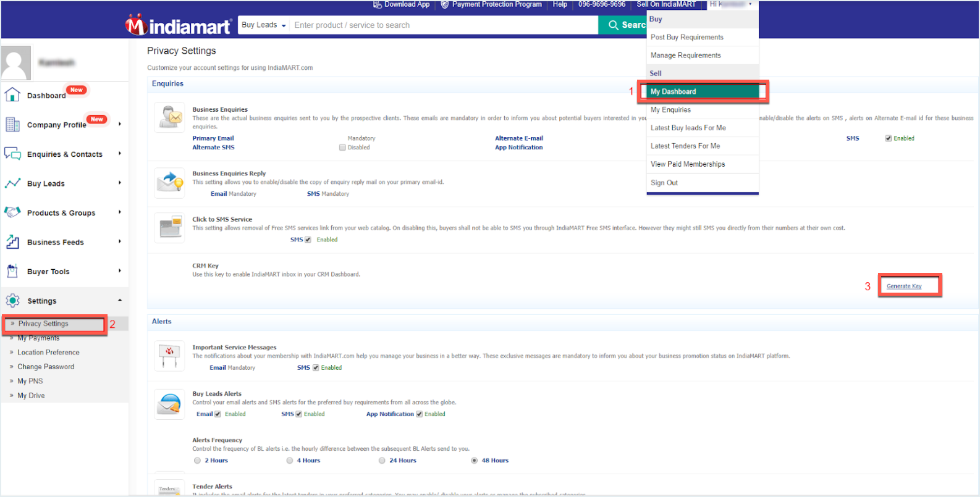Open Dashboard via the home icon
The height and width of the screenshot is (497, 980).
(x=12, y=95)
